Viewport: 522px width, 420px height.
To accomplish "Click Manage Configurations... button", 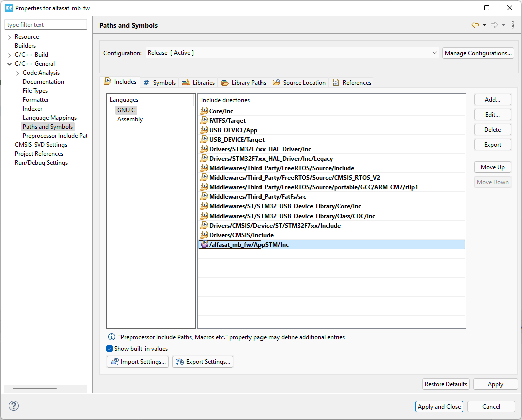I will coord(478,53).
